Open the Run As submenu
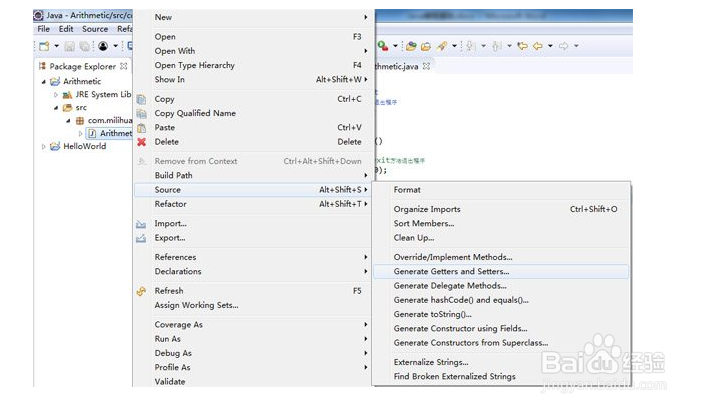This screenshot has width=705, height=409. coord(253,339)
